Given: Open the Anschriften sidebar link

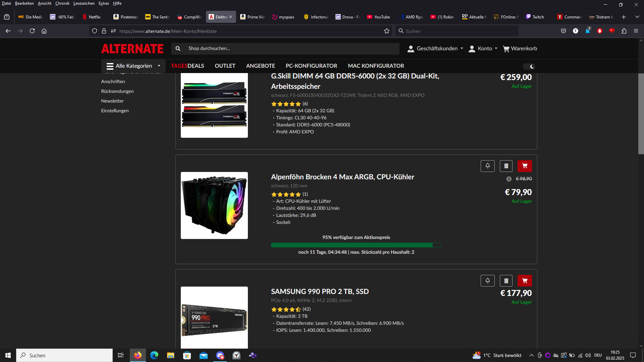Looking at the screenshot, I should click(113, 81).
